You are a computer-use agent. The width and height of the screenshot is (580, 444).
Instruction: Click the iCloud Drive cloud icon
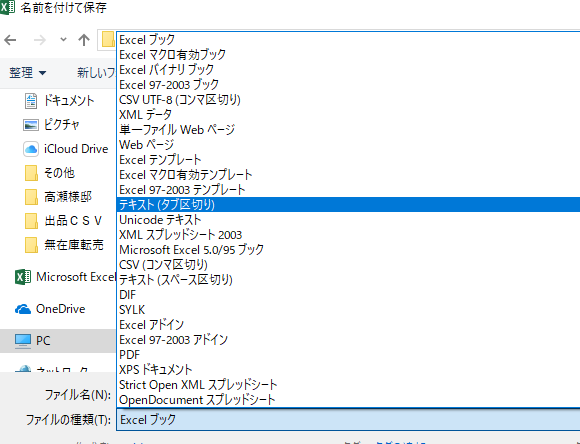[x=31, y=149]
